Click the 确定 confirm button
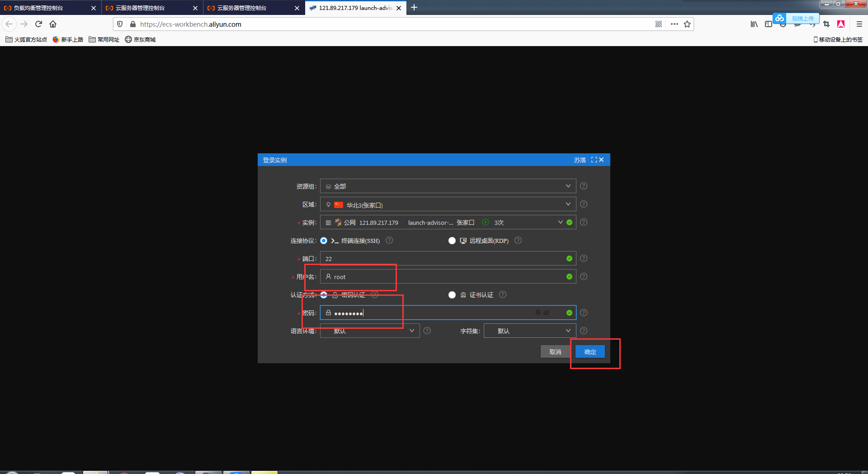The image size is (868, 474). click(x=590, y=352)
